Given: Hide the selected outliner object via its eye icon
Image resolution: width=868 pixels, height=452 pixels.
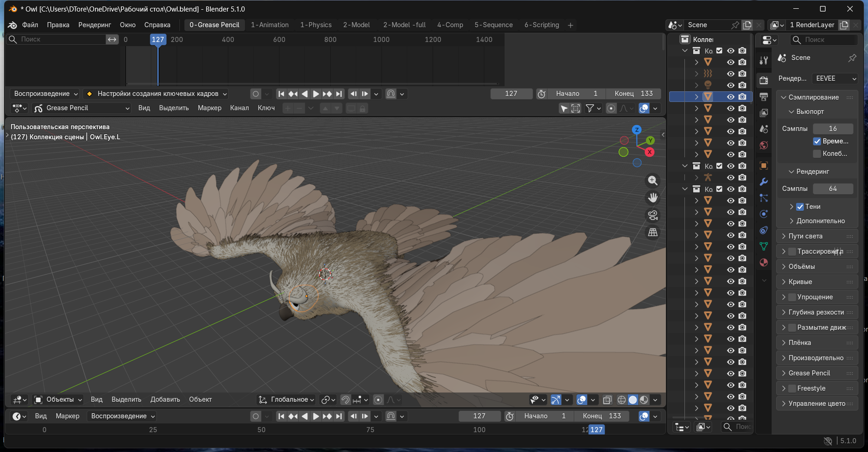Looking at the screenshot, I should click(x=731, y=97).
